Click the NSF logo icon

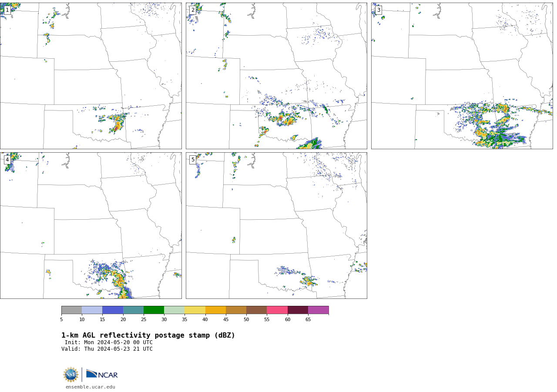click(x=71, y=375)
